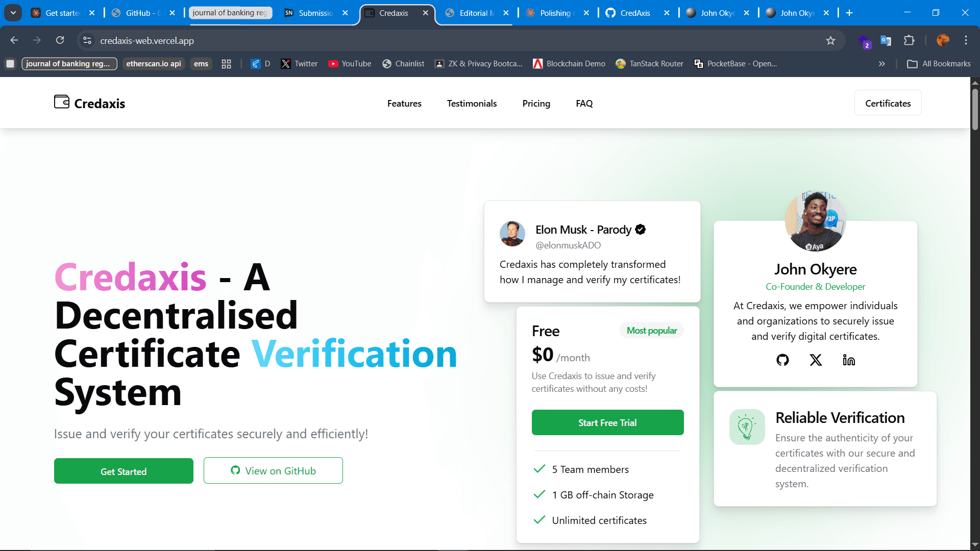Open John Okyere's LinkedIn icon
980x551 pixels.
point(849,360)
